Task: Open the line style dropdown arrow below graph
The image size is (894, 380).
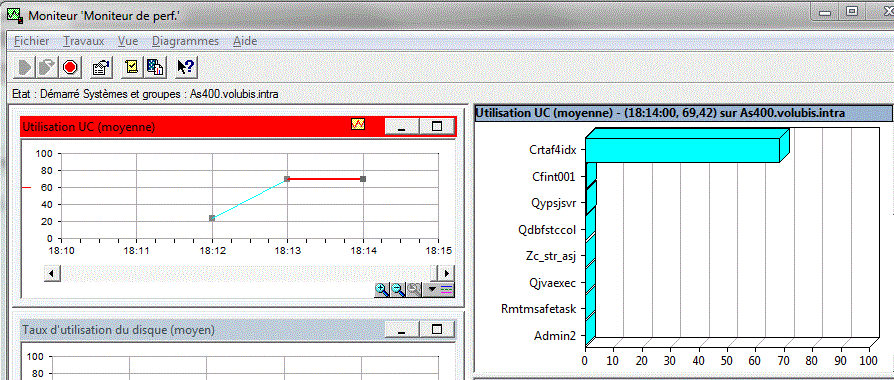Action: click(x=432, y=289)
